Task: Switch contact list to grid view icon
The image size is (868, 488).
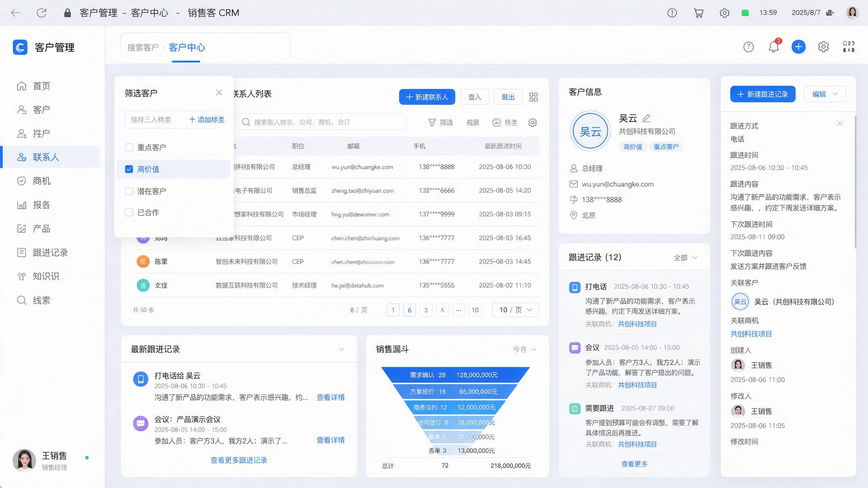Action: coord(533,97)
